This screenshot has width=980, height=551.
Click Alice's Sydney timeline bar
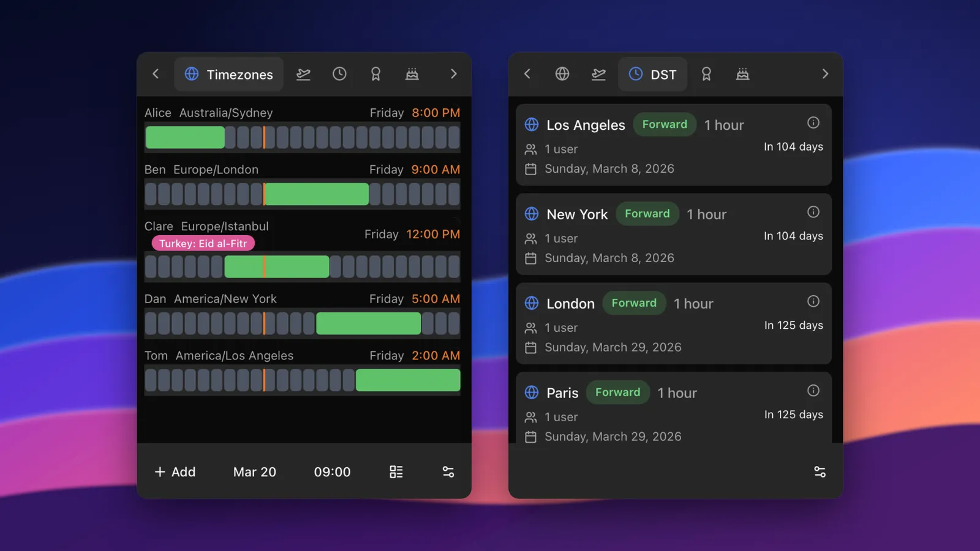coord(303,137)
